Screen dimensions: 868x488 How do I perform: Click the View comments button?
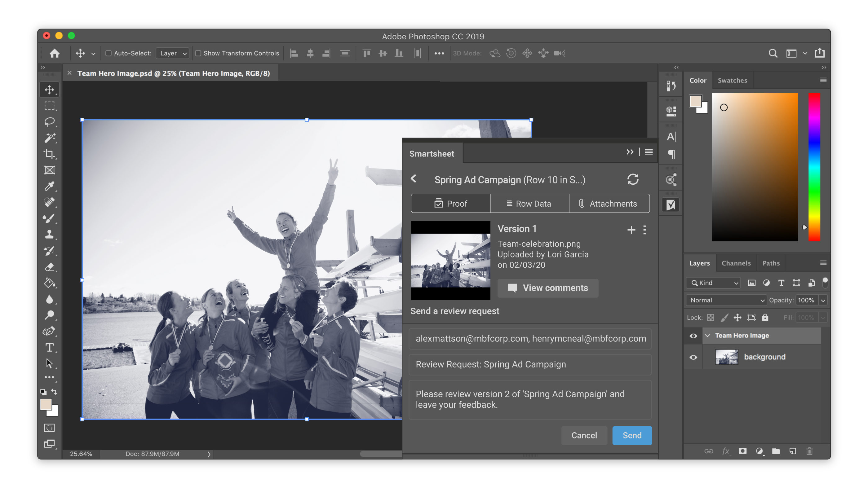(x=548, y=288)
